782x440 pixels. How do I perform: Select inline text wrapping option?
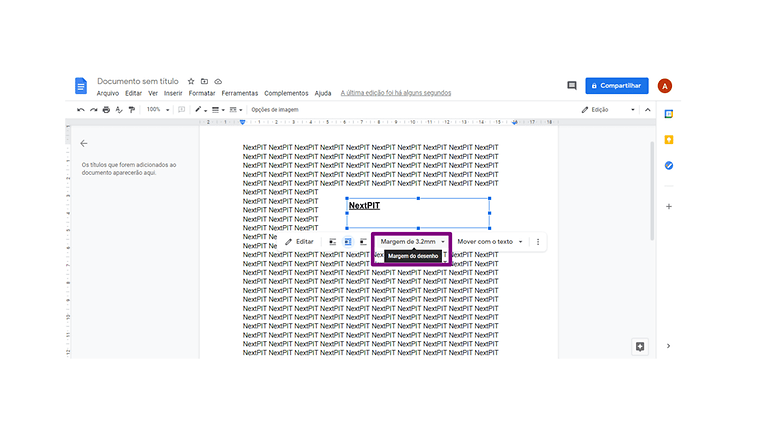333,242
